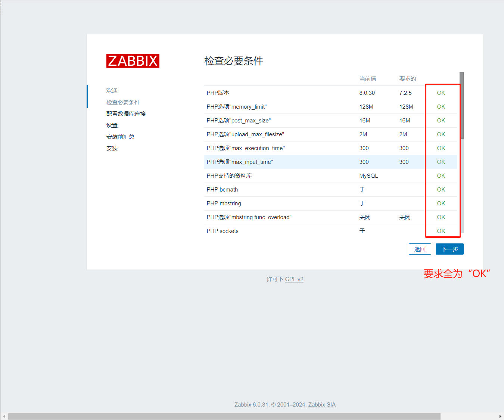Screen dimensions: 504x420
Task: Click the ZABBIX logo
Action: tap(133, 61)
